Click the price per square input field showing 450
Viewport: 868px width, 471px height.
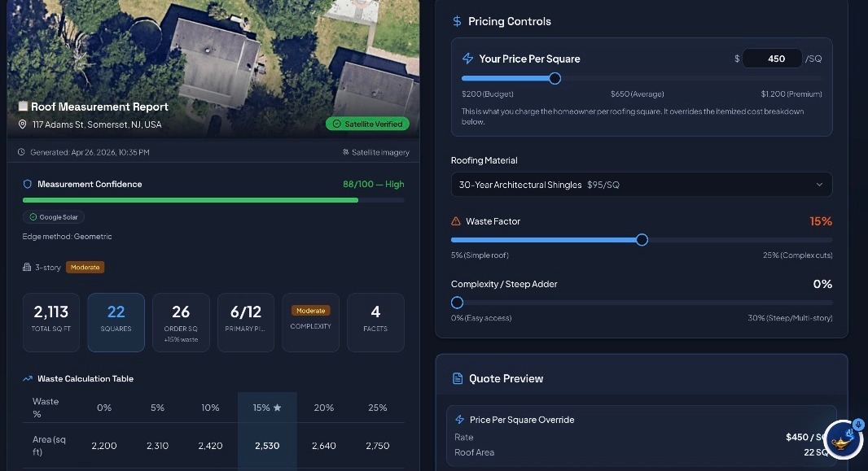click(x=772, y=59)
